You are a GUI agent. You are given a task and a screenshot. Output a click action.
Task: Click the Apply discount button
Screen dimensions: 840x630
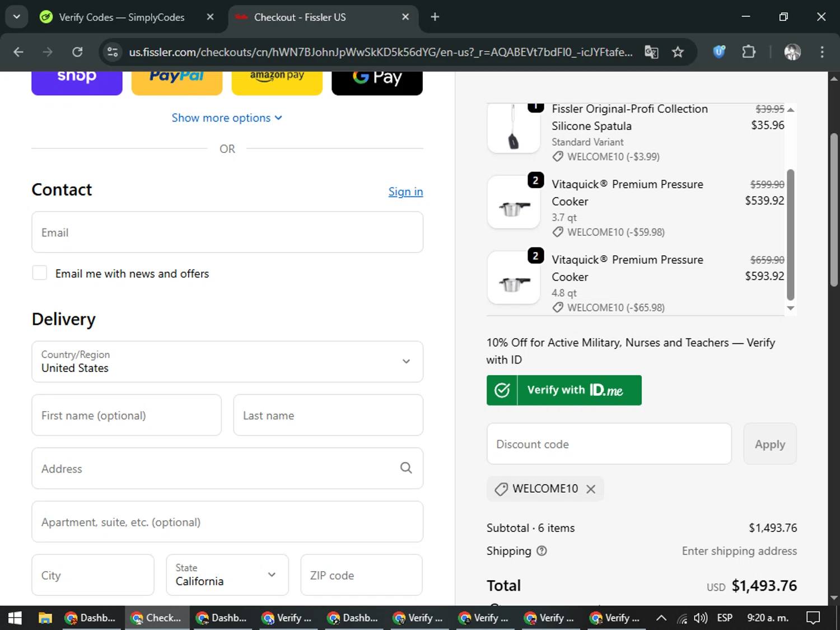pyautogui.click(x=770, y=444)
